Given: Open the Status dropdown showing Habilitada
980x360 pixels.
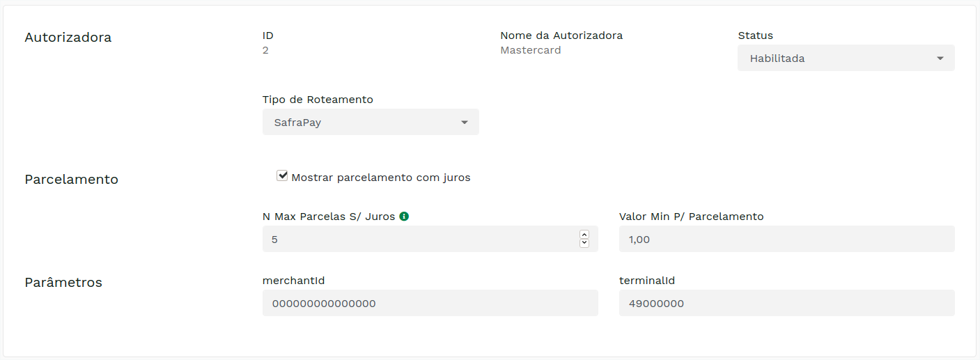Looking at the screenshot, I should [846, 58].
